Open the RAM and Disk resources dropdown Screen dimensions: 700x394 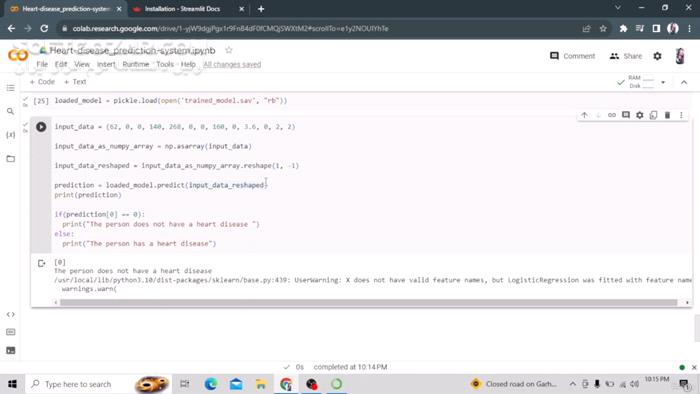point(663,82)
